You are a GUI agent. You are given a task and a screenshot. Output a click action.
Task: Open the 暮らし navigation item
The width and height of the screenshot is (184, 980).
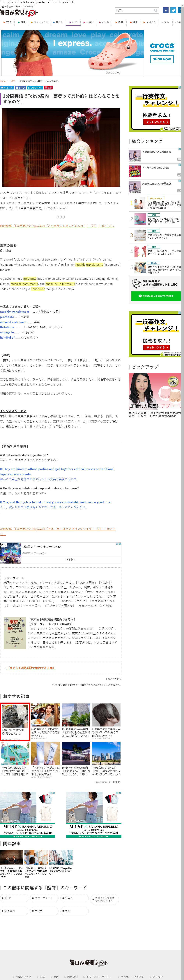coord(58,22)
